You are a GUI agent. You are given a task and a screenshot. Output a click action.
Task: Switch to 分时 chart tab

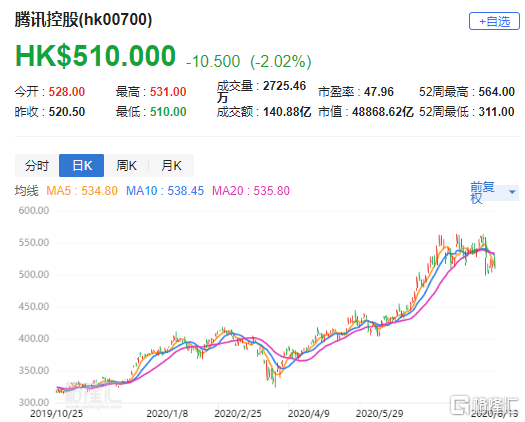coord(37,165)
